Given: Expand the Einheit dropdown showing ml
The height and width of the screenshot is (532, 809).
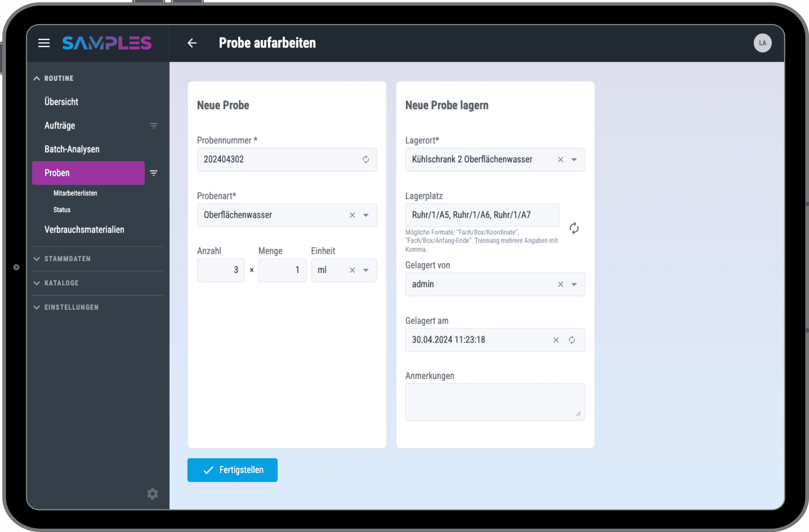Looking at the screenshot, I should pos(366,270).
